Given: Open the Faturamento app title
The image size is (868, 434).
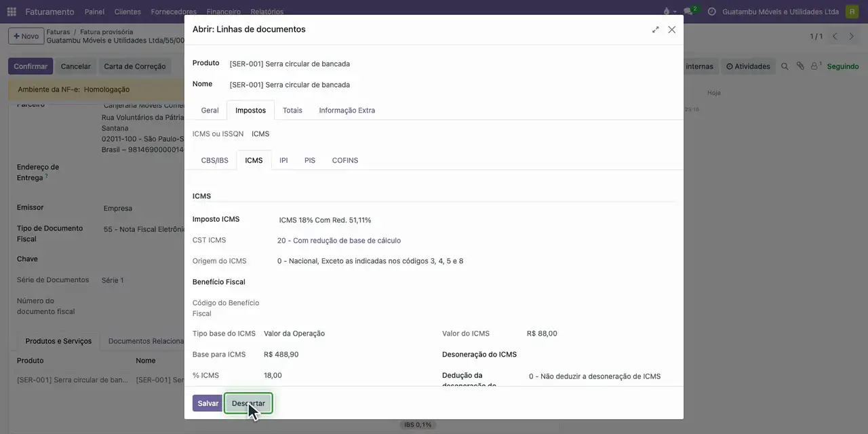Looking at the screenshot, I should 50,12.
